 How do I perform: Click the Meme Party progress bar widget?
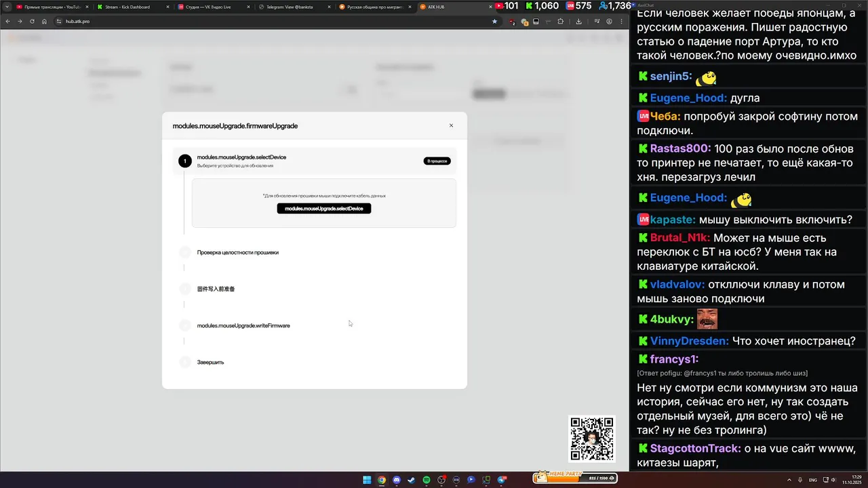pyautogui.click(x=575, y=478)
